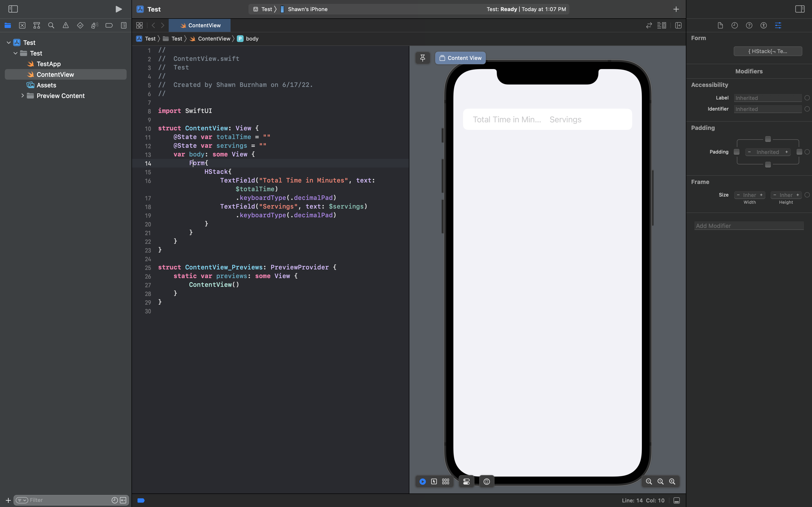Collapse the Test project root

[x=9, y=42]
